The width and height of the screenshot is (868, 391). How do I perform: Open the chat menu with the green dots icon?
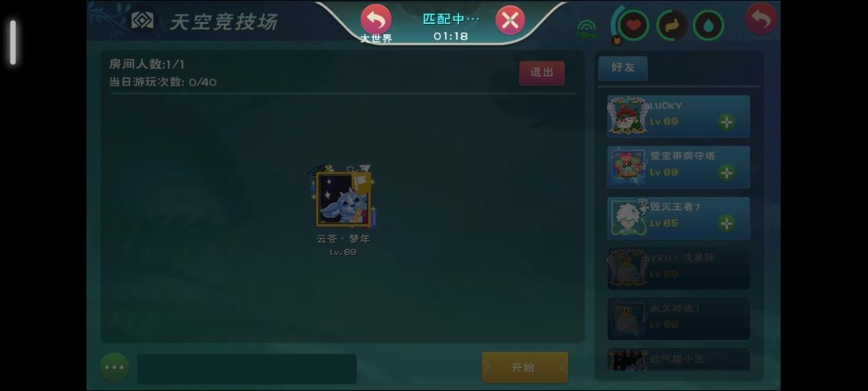[114, 367]
